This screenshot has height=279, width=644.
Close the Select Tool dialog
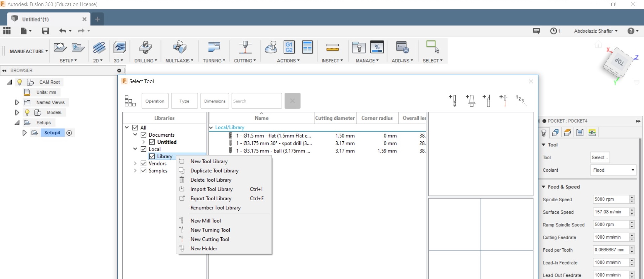click(531, 81)
